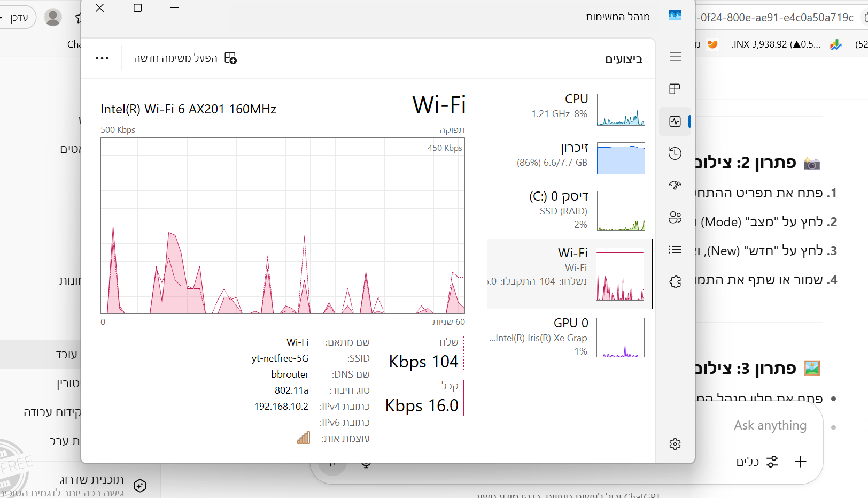The height and width of the screenshot is (498, 868).
Task: Click the browser profile avatar icon
Action: [52, 17]
